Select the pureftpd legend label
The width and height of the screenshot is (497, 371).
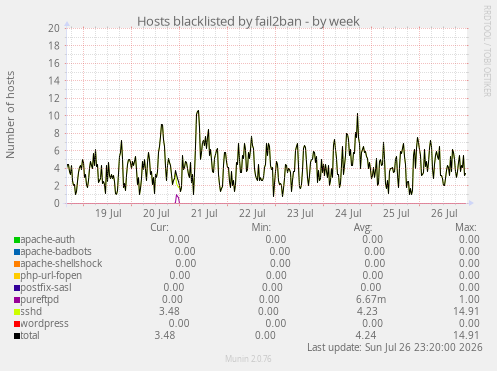[40, 299]
